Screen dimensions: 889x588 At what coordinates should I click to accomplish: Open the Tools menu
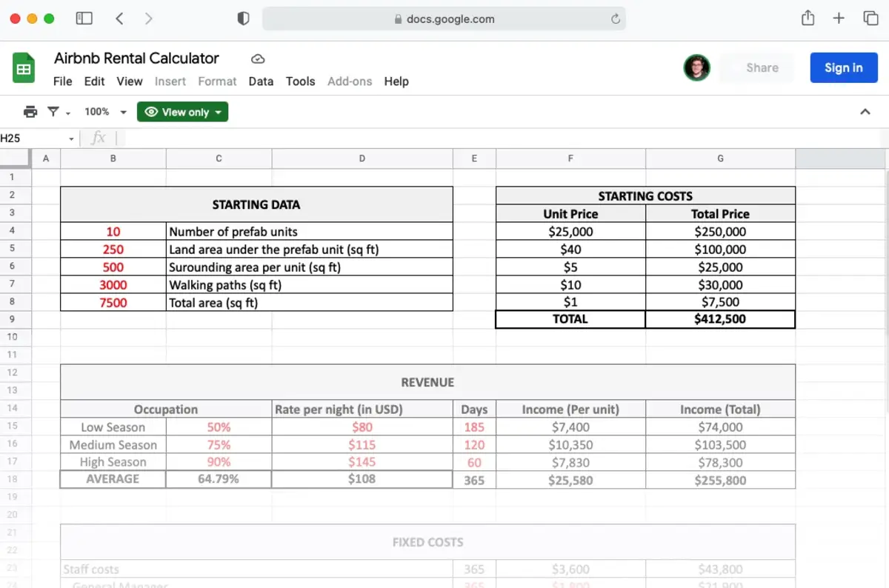301,81
